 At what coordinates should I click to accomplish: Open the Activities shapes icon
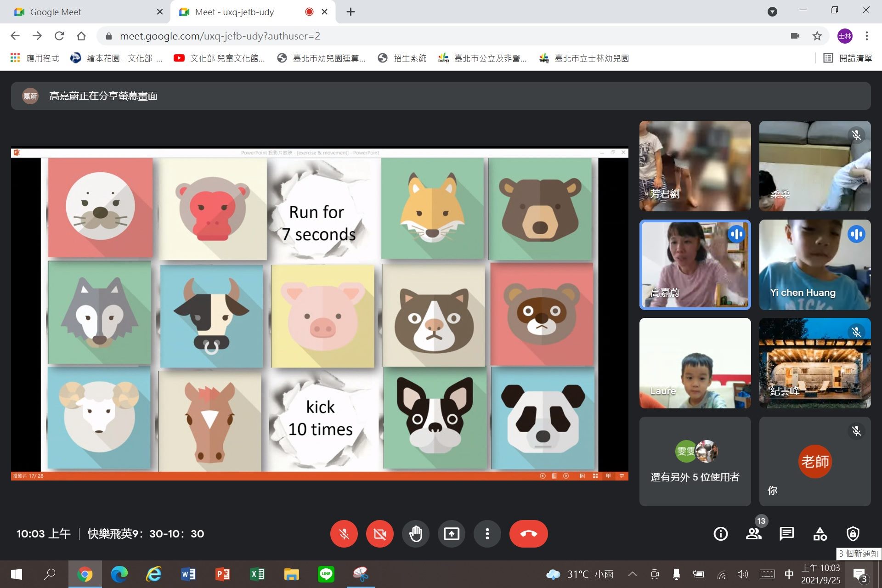click(820, 534)
